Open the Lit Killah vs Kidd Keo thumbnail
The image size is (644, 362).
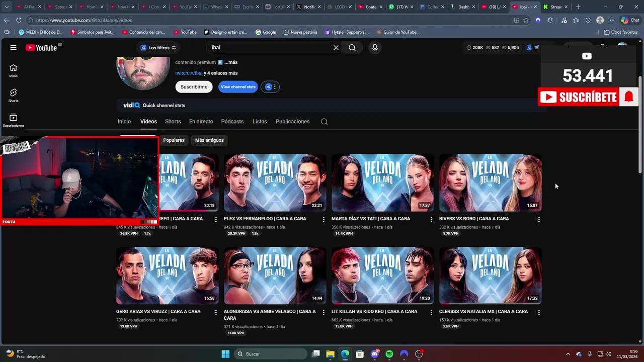(383, 276)
